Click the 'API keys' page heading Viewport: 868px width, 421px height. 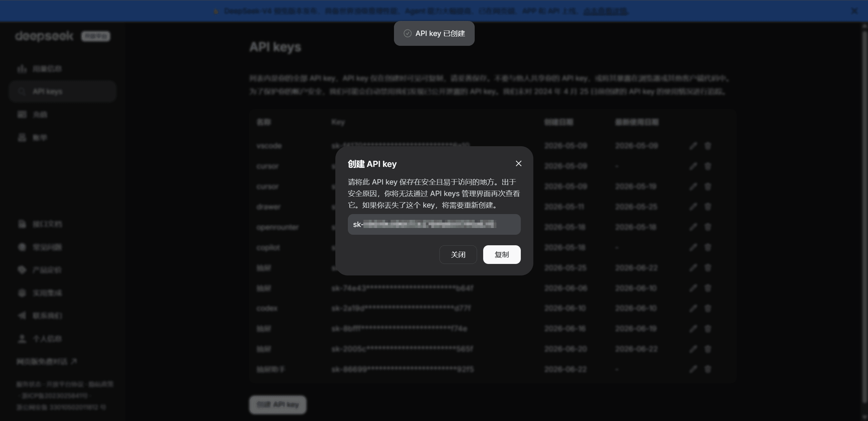click(275, 47)
